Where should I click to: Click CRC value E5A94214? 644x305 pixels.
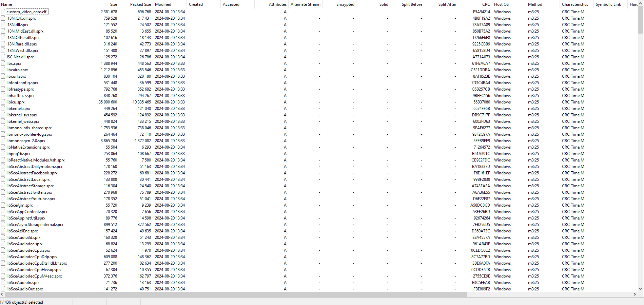(481, 12)
